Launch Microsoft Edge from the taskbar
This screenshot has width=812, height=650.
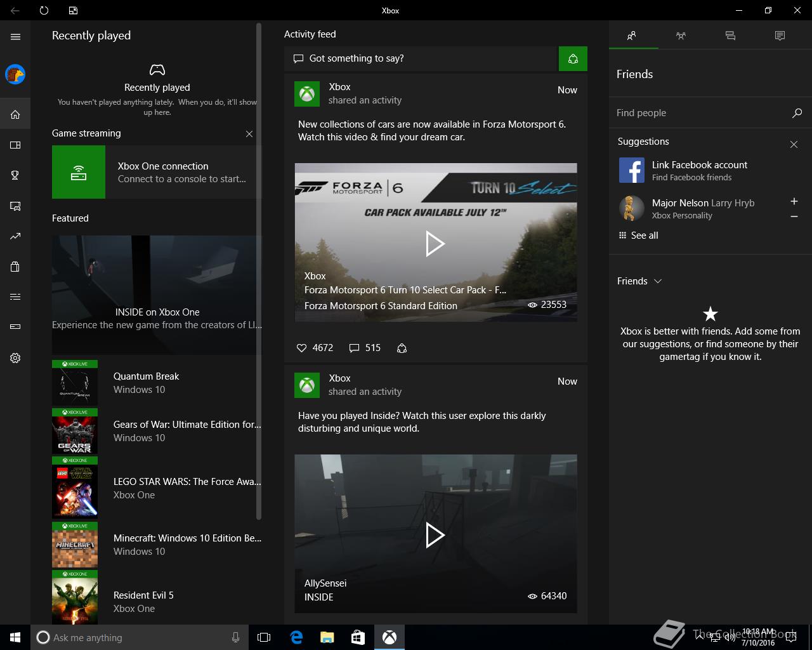[296, 637]
